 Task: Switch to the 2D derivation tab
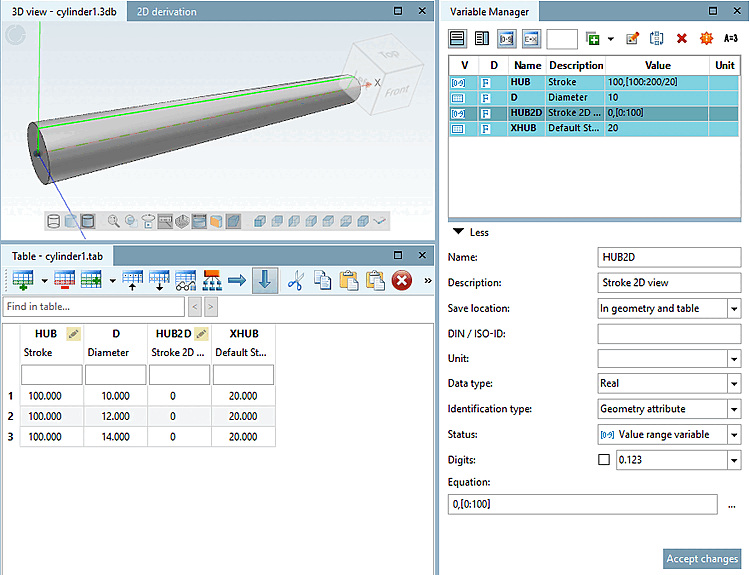pyautogui.click(x=167, y=12)
